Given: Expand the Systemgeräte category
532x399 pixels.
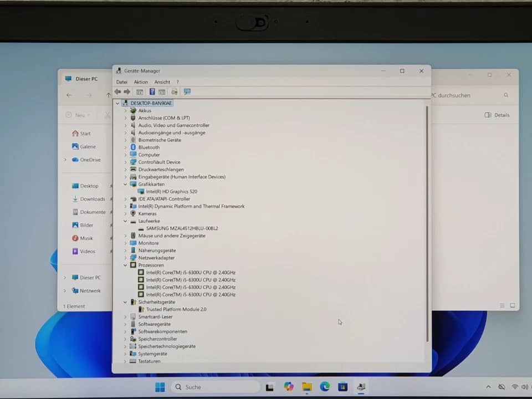Looking at the screenshot, I should click(125, 354).
